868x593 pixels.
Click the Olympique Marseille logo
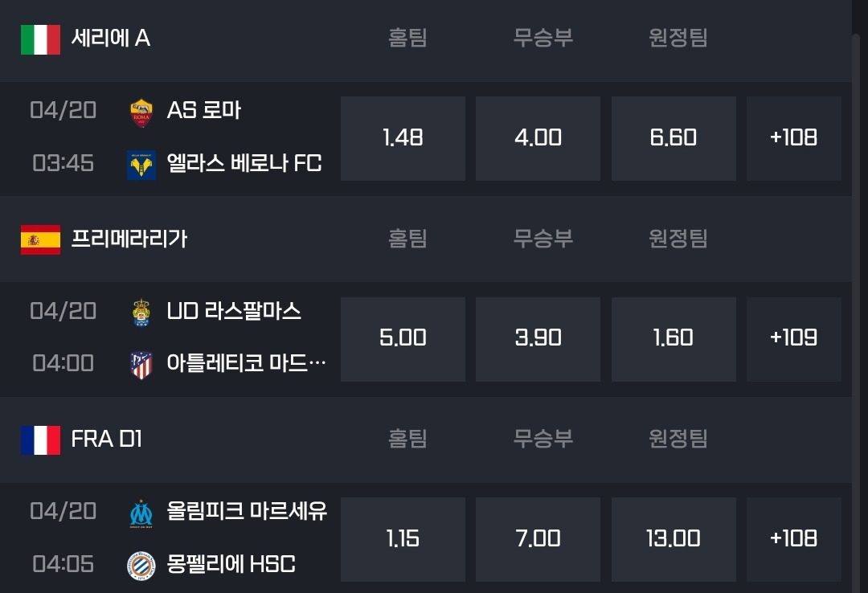tap(141, 513)
